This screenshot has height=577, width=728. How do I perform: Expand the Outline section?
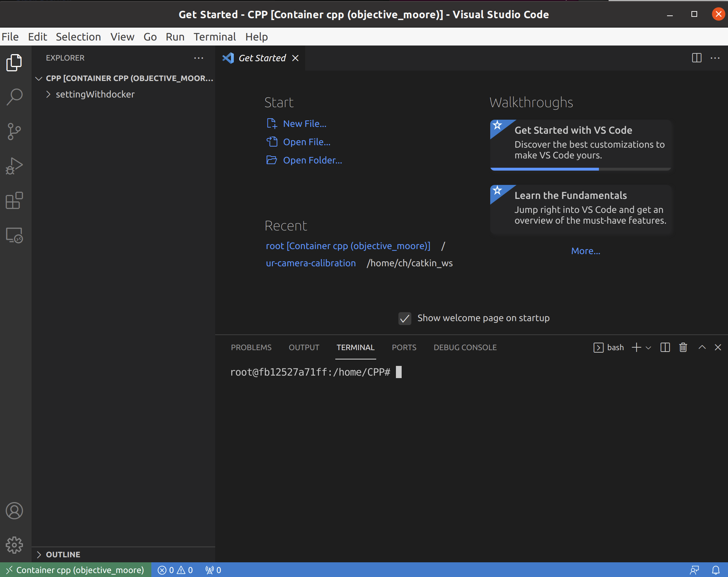[63, 554]
